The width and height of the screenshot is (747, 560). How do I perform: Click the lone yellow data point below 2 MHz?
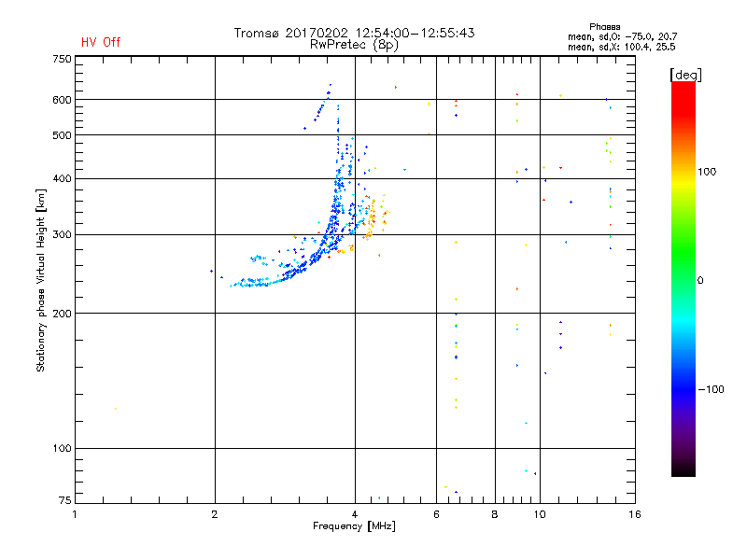click(116, 409)
